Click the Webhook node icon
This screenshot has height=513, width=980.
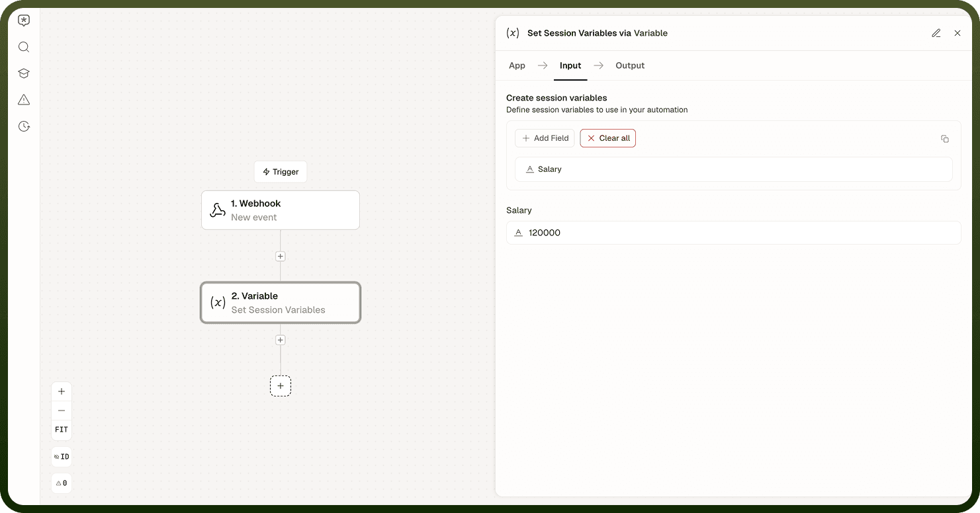217,210
